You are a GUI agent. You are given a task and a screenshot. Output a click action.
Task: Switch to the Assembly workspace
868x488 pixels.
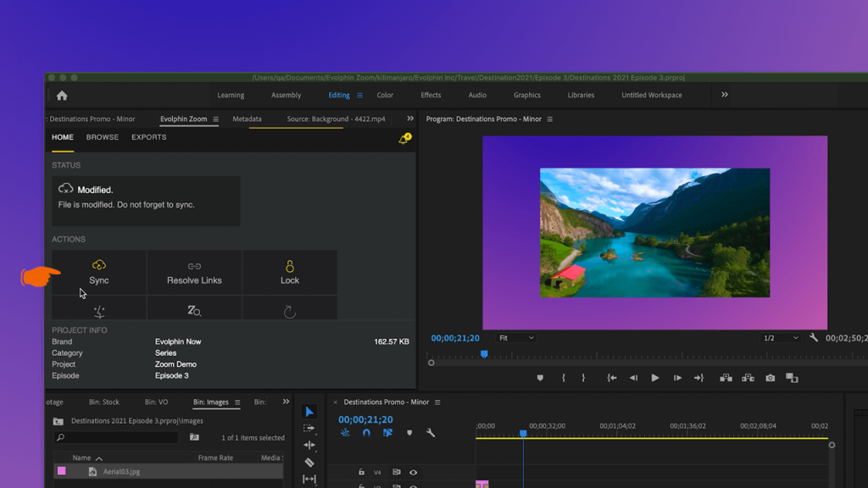[287, 95]
